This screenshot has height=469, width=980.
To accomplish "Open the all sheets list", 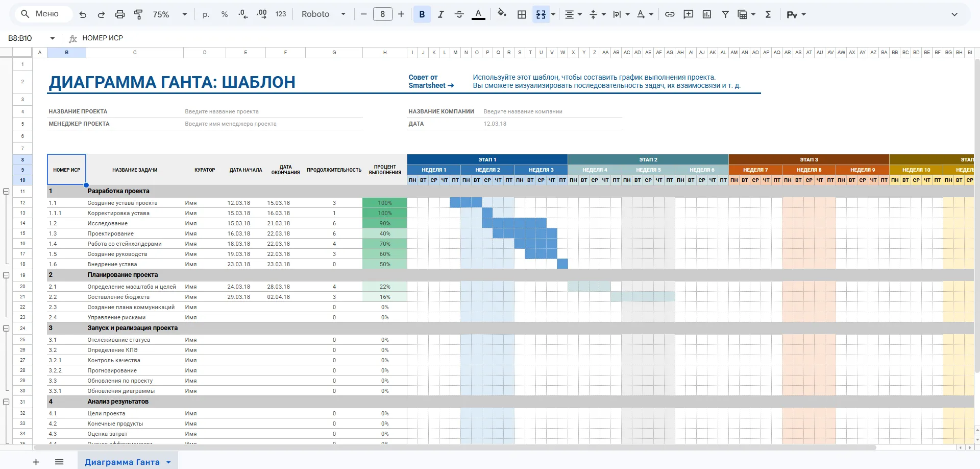I will (59, 462).
